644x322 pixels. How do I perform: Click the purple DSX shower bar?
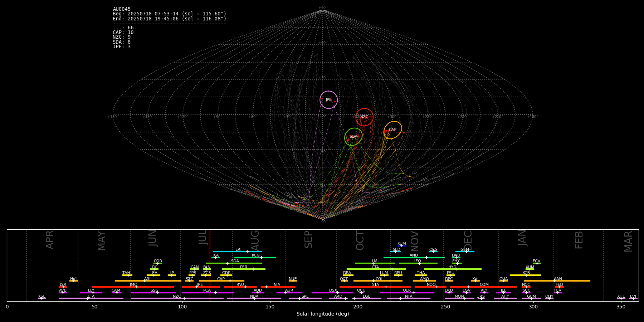(x=332, y=293)
